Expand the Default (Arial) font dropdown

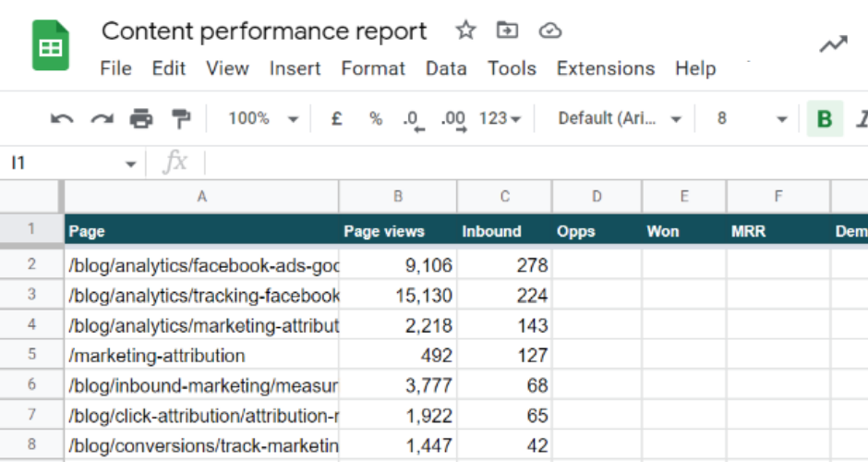(x=620, y=118)
